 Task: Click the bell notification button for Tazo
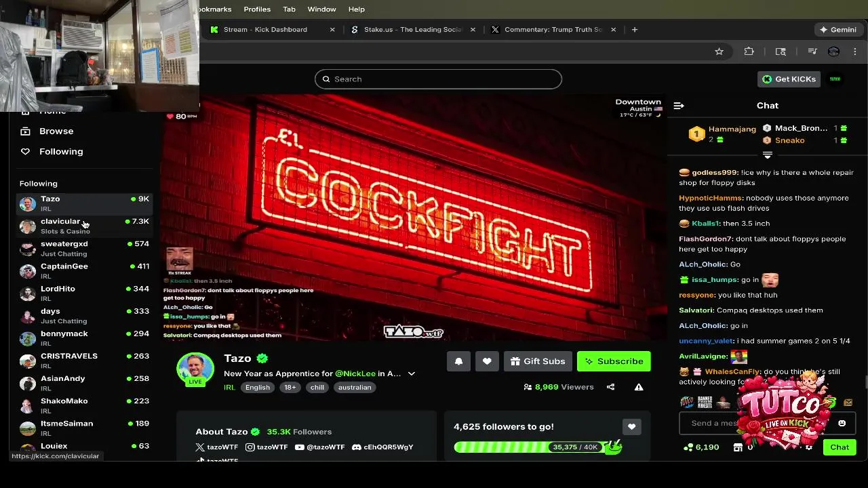[458, 361]
